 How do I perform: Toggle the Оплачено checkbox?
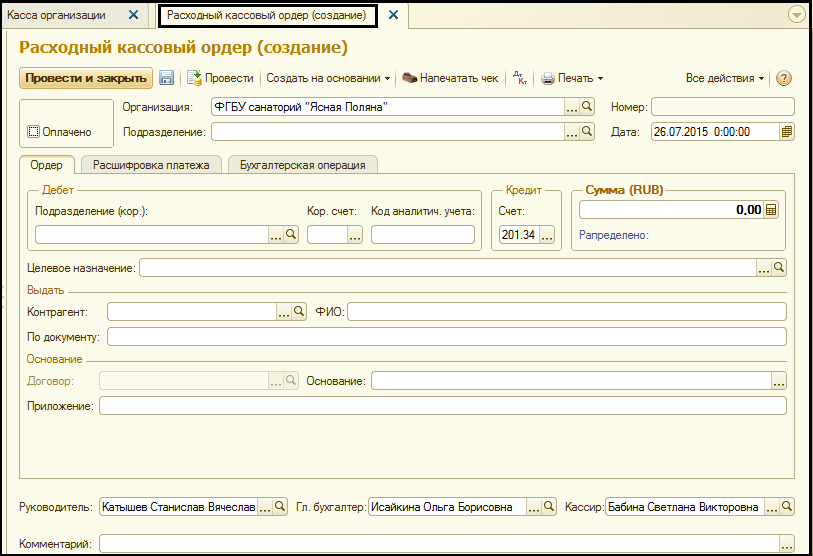[33, 132]
